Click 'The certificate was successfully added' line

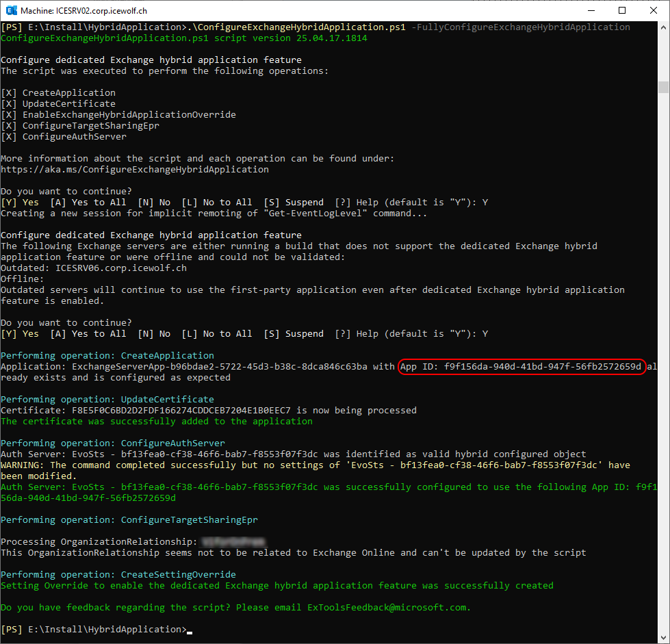(x=157, y=422)
